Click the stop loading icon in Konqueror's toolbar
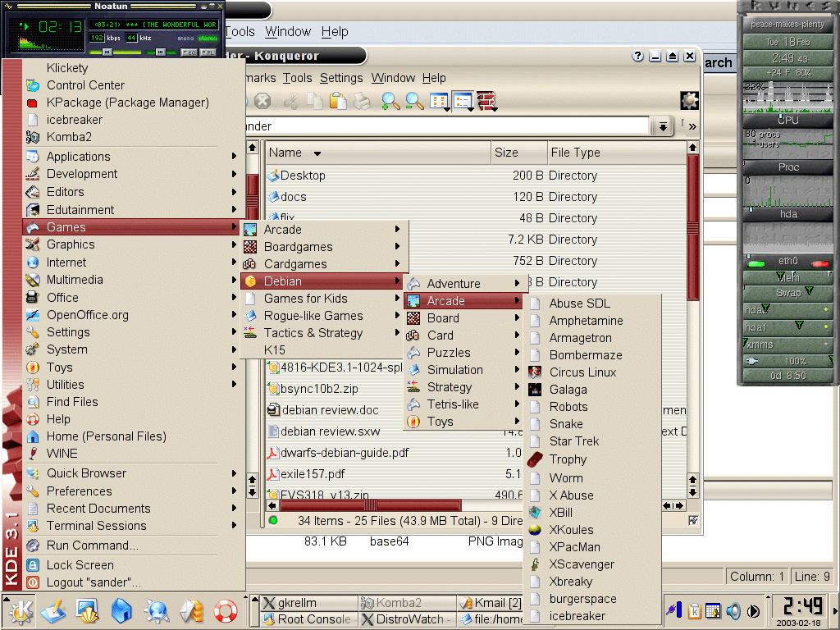Viewport: 840px width, 630px height. coord(262,101)
